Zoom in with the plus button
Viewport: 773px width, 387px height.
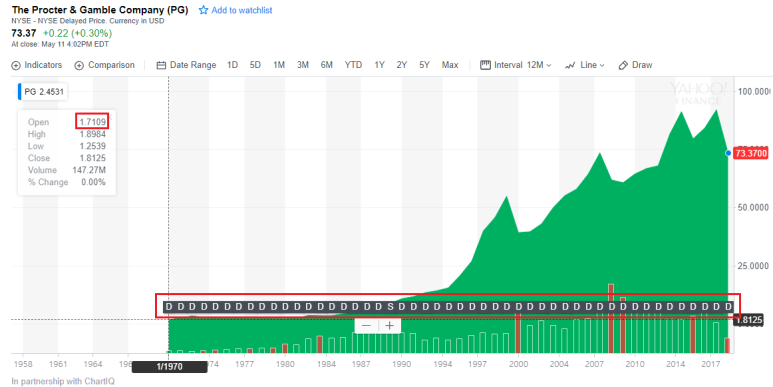tap(389, 325)
